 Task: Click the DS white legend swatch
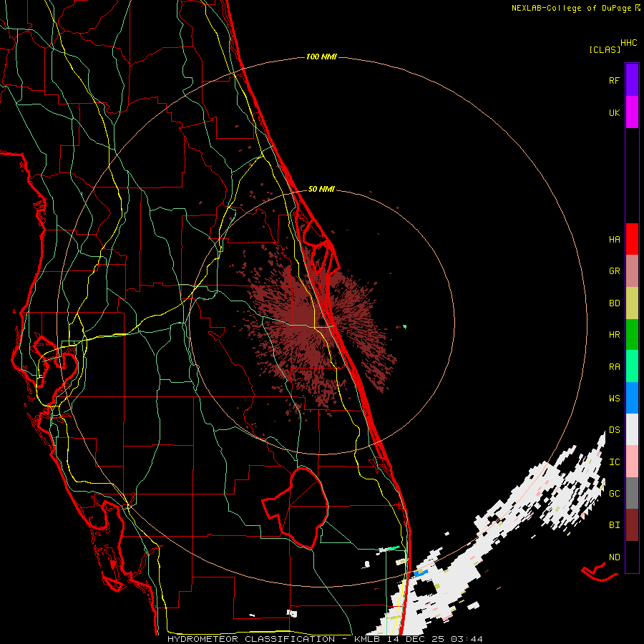[632, 429]
